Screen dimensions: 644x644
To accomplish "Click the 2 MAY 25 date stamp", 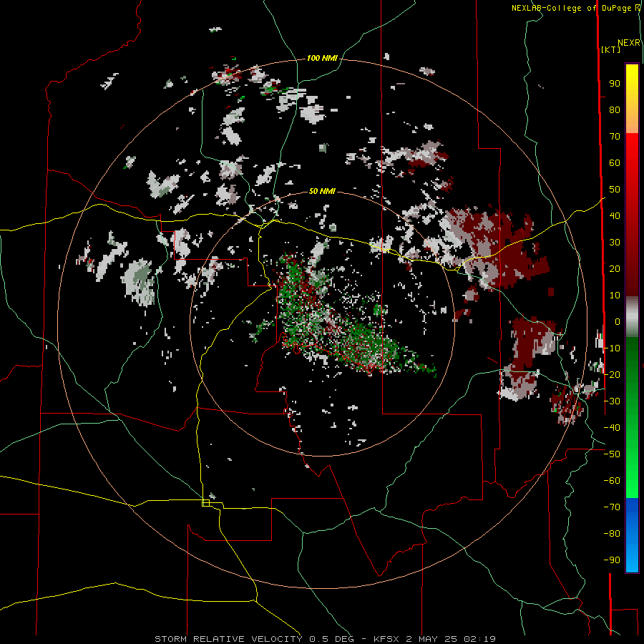I will pos(432,639).
